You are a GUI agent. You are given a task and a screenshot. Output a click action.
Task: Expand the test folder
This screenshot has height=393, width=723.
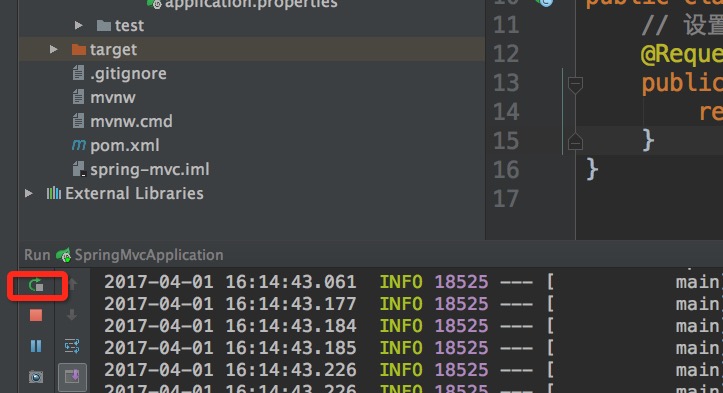tap(78, 25)
